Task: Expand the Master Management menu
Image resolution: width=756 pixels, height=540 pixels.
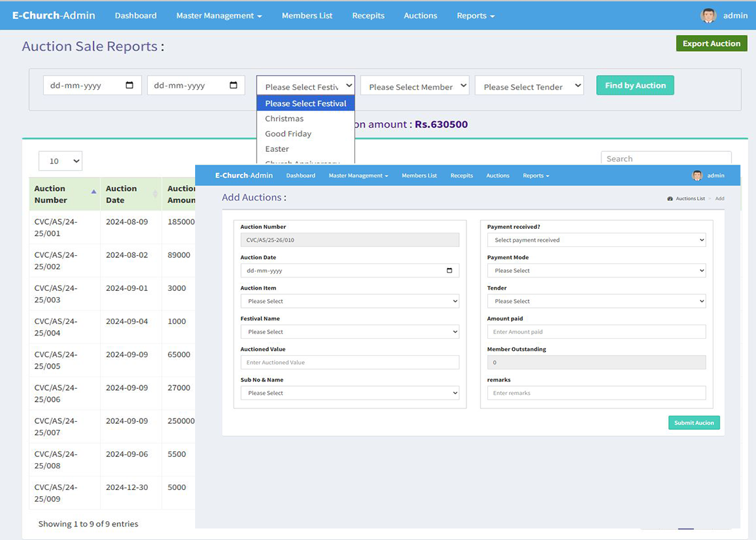Action: 219,16
